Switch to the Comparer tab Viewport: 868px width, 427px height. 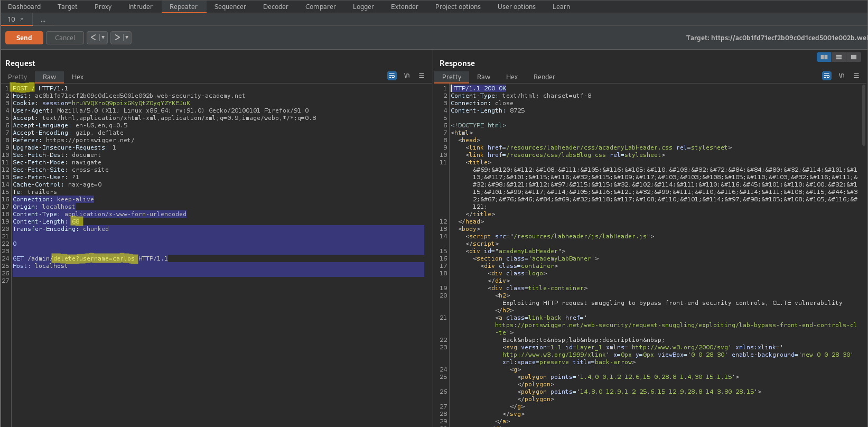click(x=320, y=6)
